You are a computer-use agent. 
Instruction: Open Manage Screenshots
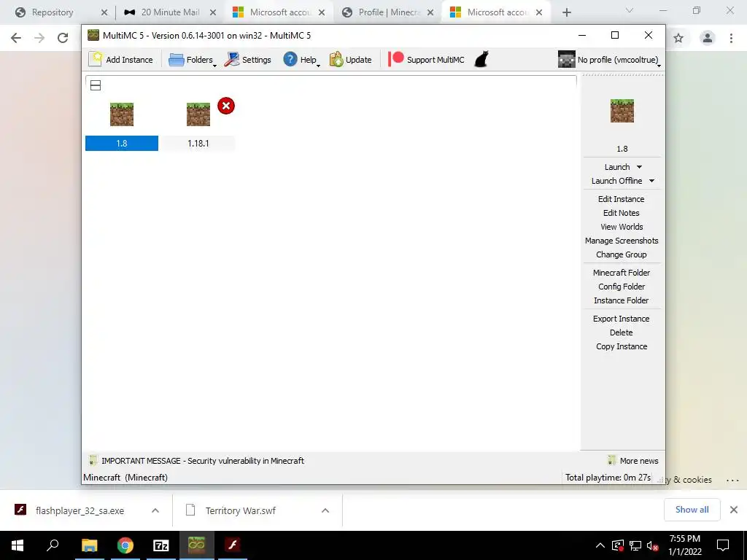click(x=622, y=241)
